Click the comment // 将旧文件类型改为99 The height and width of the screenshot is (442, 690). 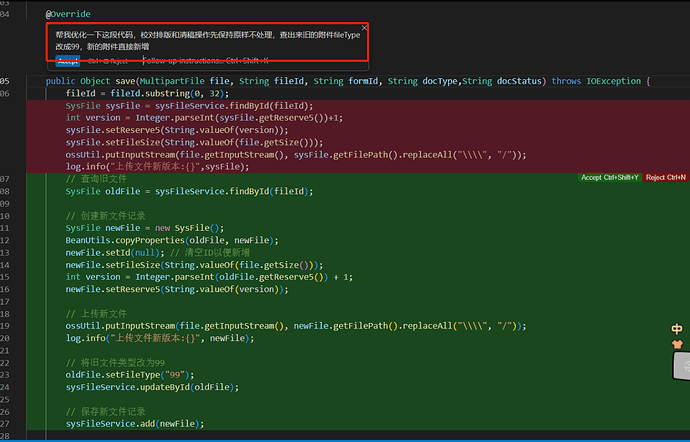(115, 363)
